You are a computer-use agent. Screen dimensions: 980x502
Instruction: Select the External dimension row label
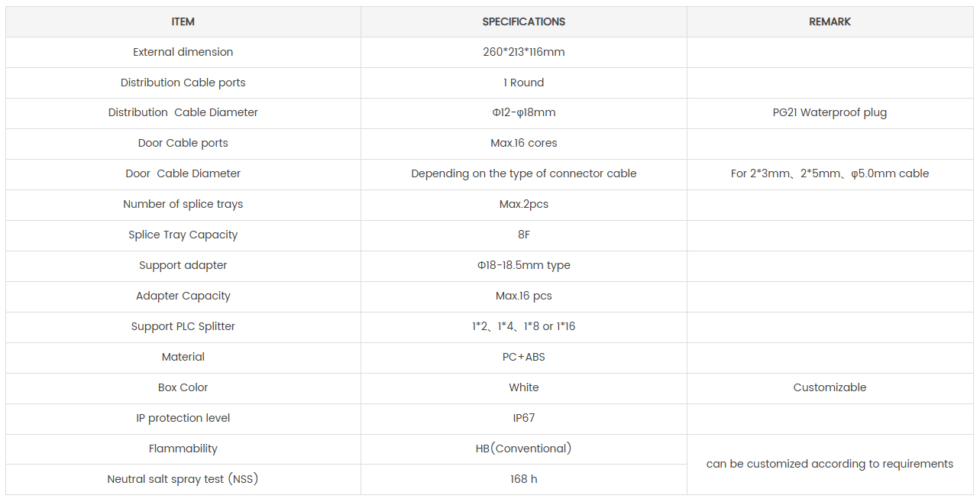pyautogui.click(x=183, y=52)
